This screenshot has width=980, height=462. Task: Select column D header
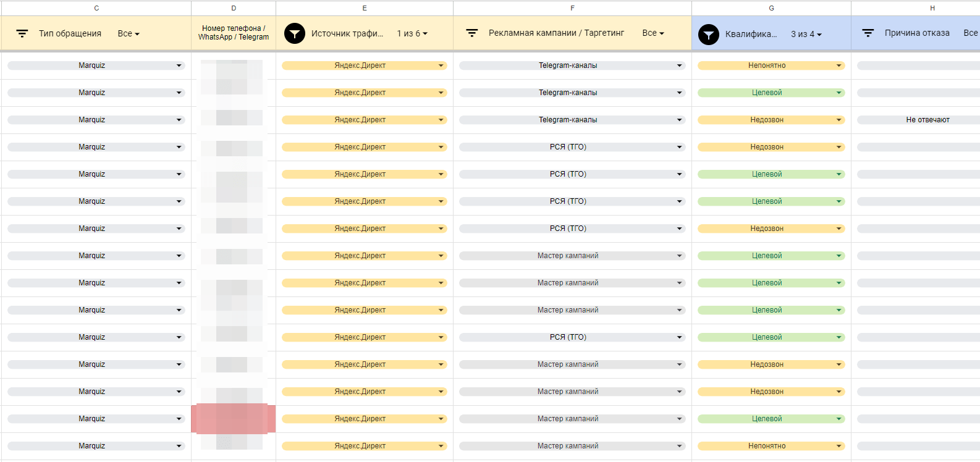[x=234, y=8]
